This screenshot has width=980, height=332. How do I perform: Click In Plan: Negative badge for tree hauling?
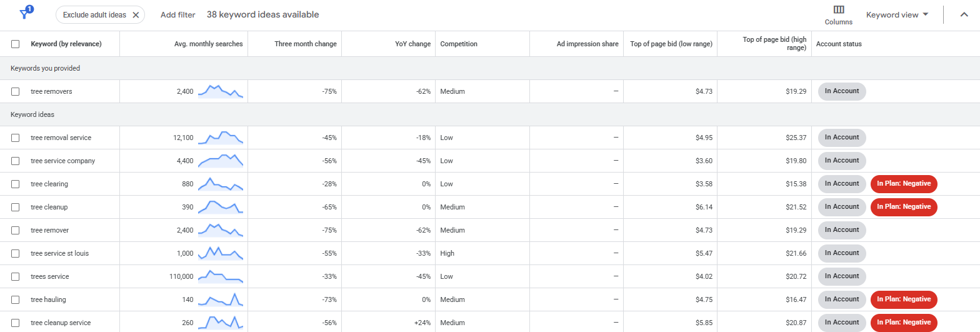[904, 299]
